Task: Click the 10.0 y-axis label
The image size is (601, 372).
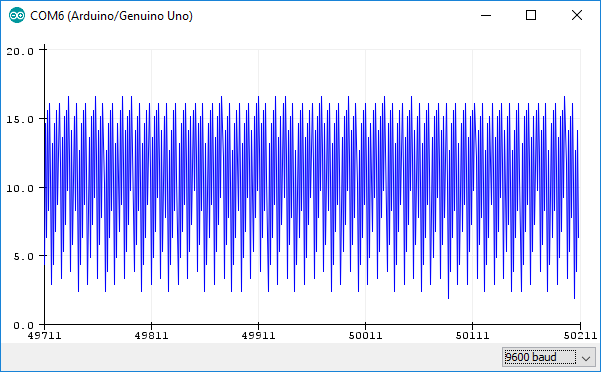Action: [x=20, y=188]
